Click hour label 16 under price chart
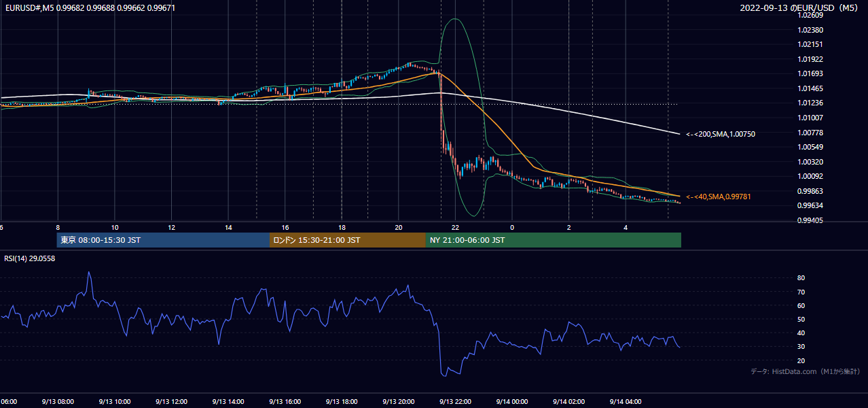868x408 pixels. pyautogui.click(x=285, y=228)
